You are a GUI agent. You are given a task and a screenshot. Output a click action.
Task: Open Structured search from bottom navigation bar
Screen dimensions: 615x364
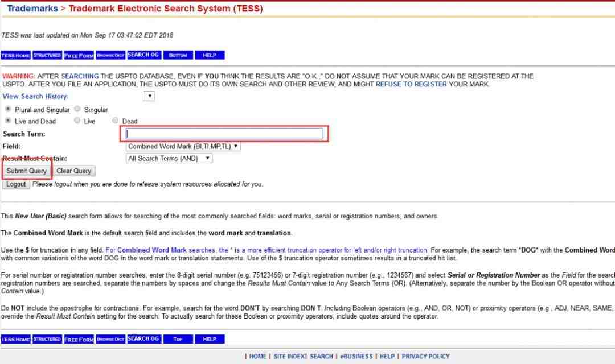[x=47, y=339]
